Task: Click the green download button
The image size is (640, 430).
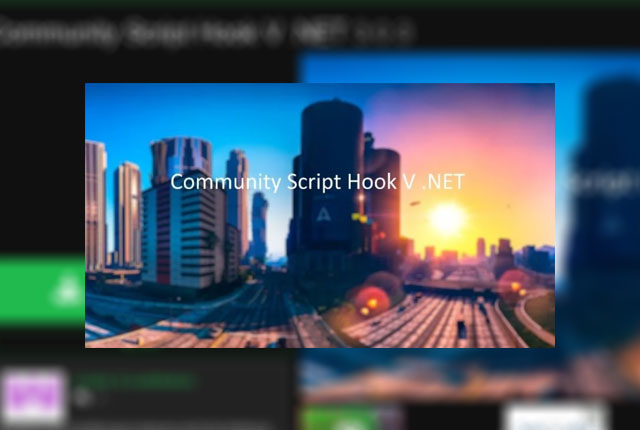Action: [x=42, y=291]
